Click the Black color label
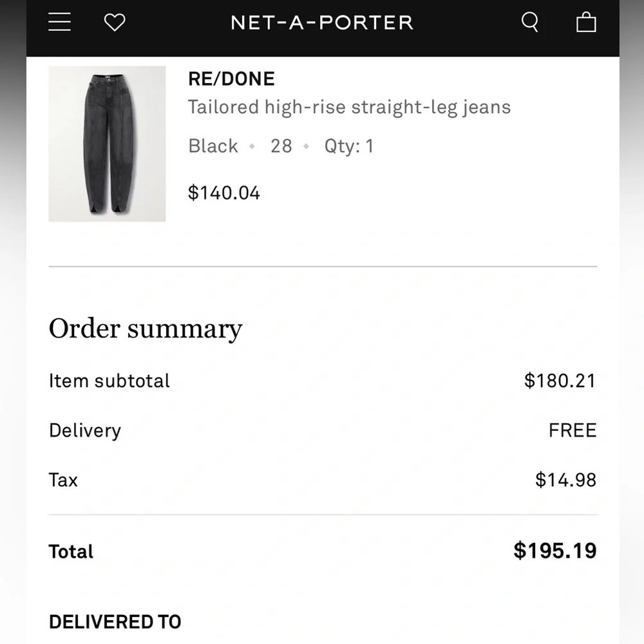 coord(213,146)
